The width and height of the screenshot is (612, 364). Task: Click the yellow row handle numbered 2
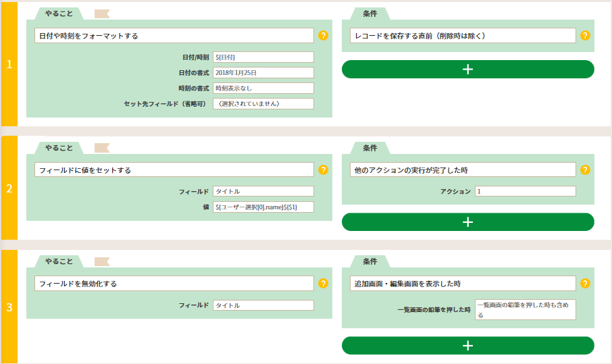pyautogui.click(x=9, y=188)
